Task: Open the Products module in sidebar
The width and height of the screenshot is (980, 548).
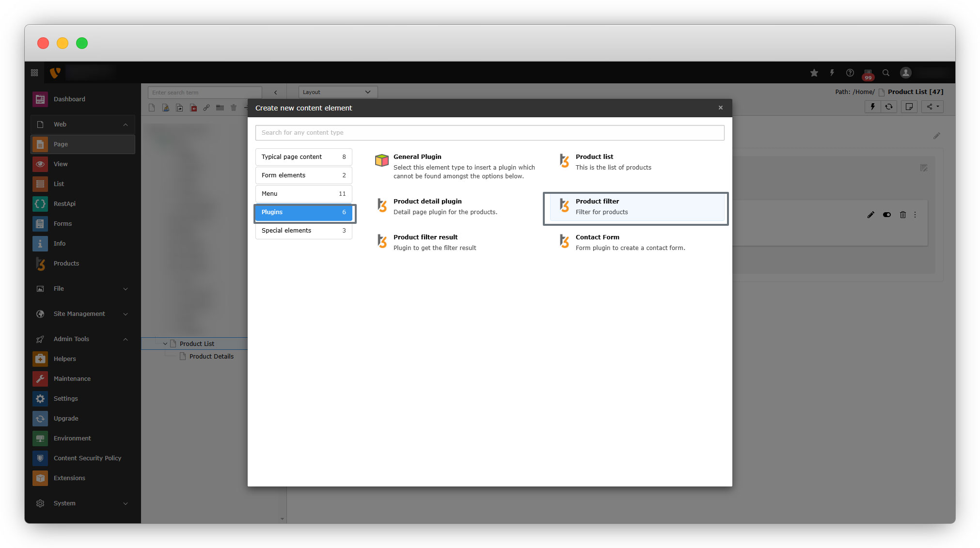Action: [66, 263]
